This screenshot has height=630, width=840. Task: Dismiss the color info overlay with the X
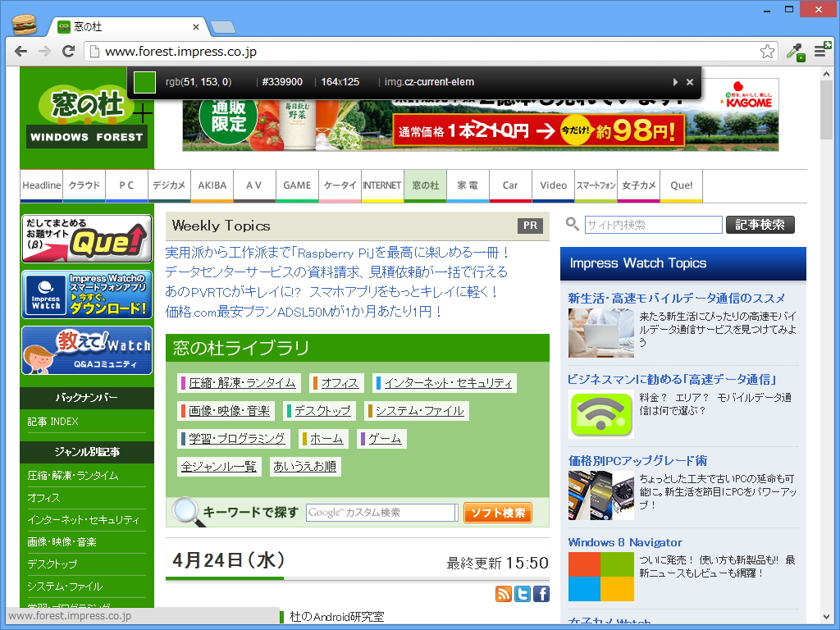[x=688, y=81]
